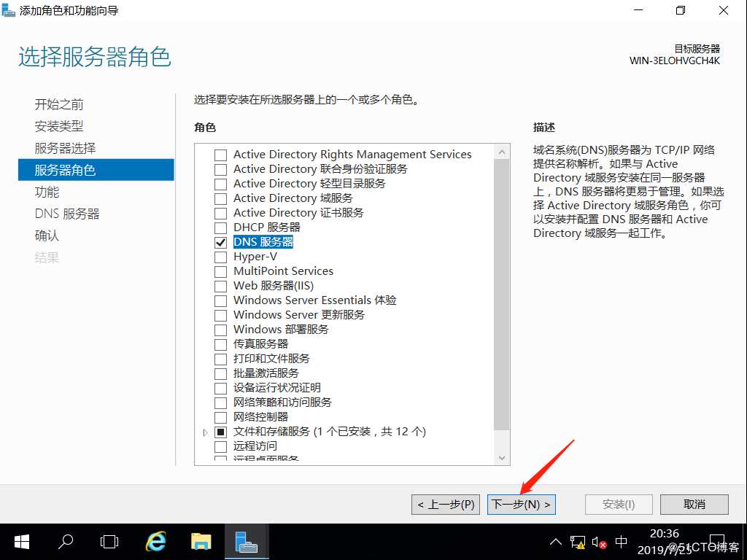Click the 取消 cancel button
Image resolution: width=747 pixels, height=560 pixels.
pos(694,505)
